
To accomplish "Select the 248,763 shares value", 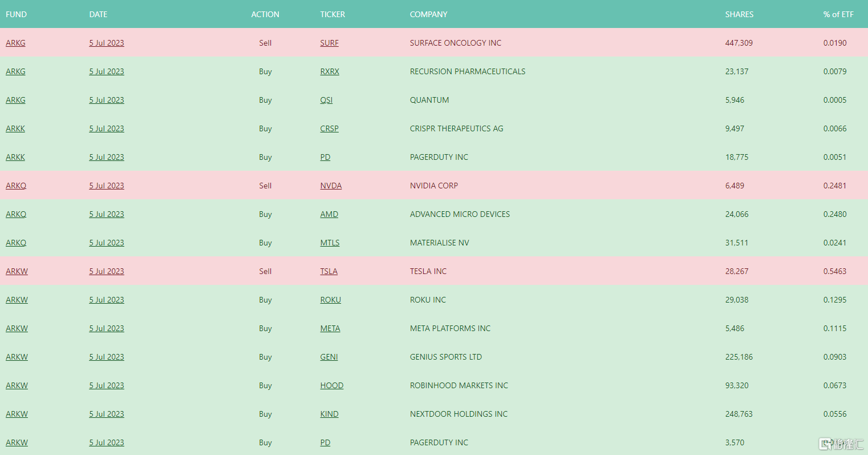I will [739, 414].
